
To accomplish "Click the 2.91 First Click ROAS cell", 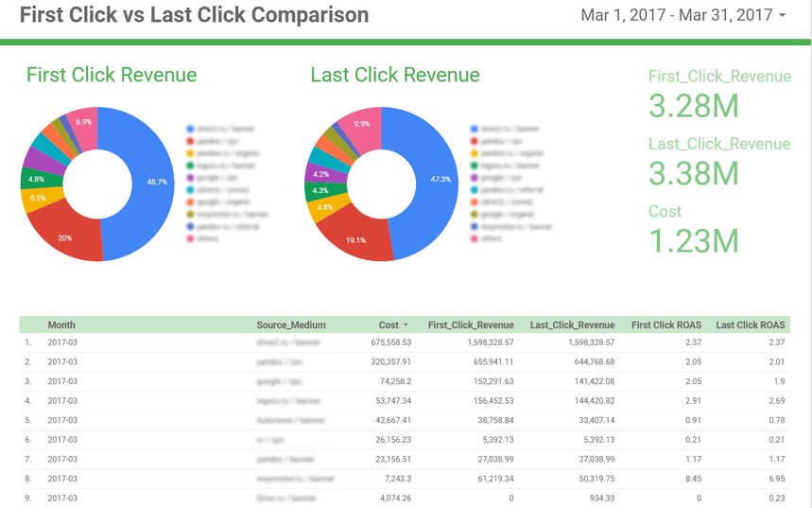I will click(x=694, y=401).
